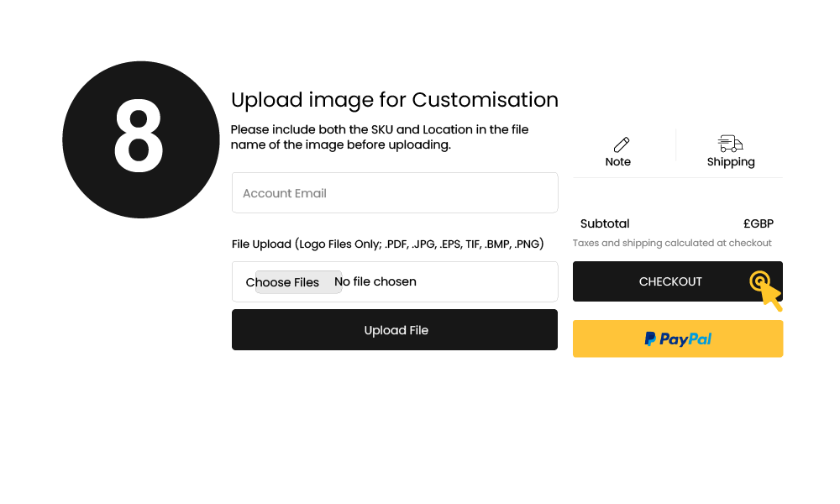840x504 pixels.
Task: Click the File Upload formats label
Action: click(x=388, y=244)
